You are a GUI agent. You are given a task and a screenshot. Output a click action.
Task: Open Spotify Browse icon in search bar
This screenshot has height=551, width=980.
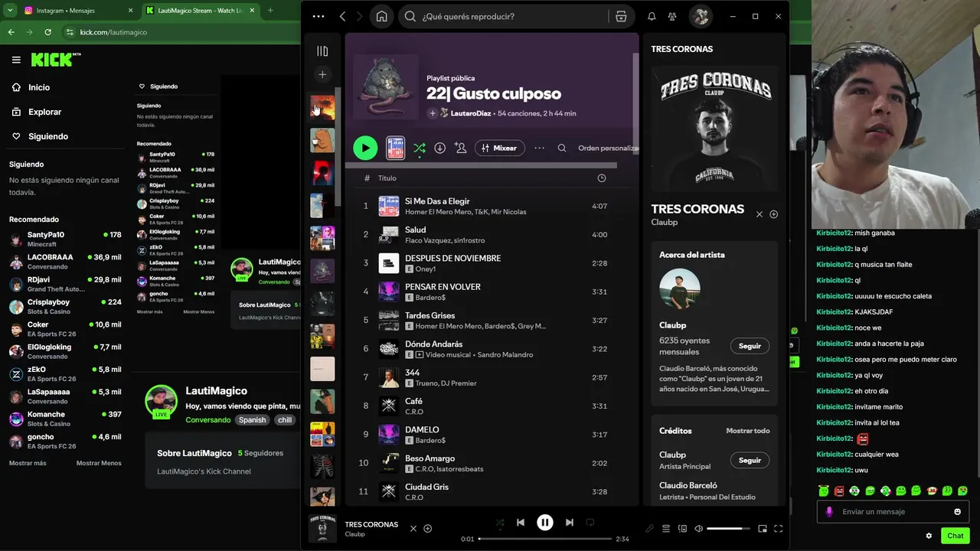(x=621, y=16)
